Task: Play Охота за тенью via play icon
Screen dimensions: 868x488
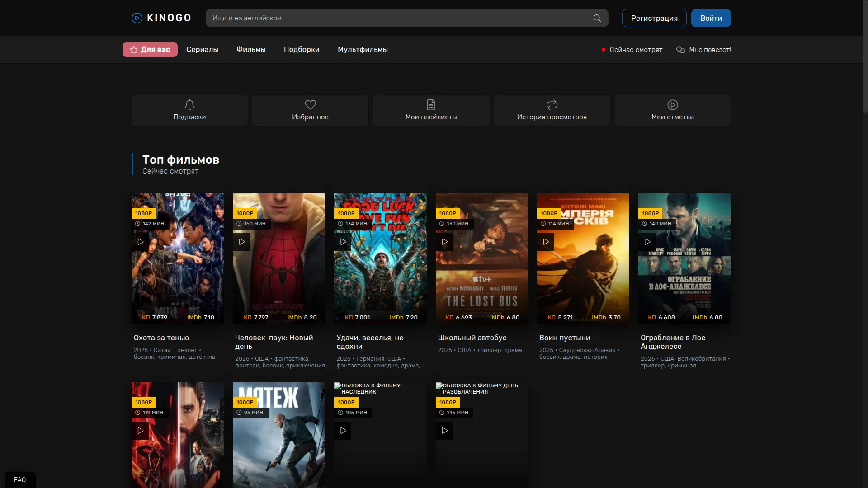Action: point(140,242)
